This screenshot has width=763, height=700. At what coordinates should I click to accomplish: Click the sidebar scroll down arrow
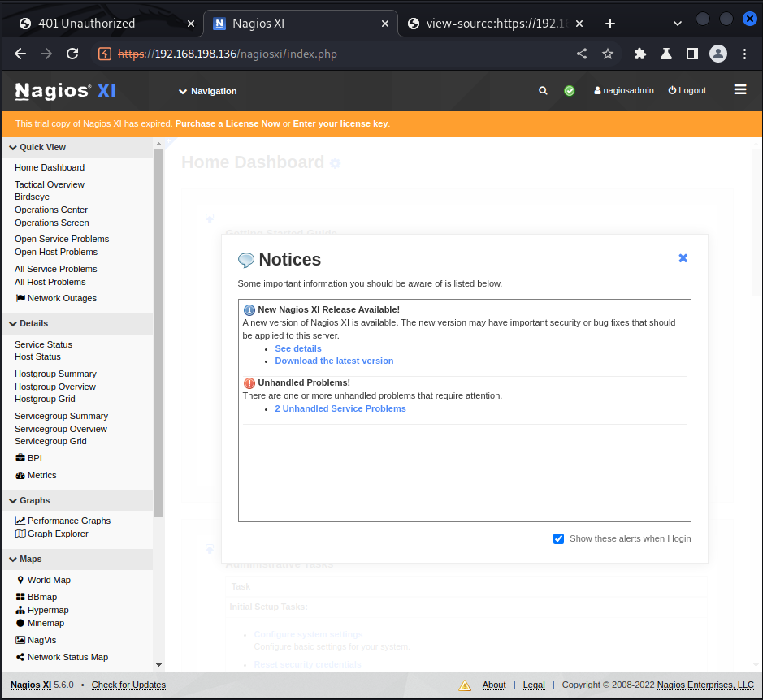coord(158,665)
